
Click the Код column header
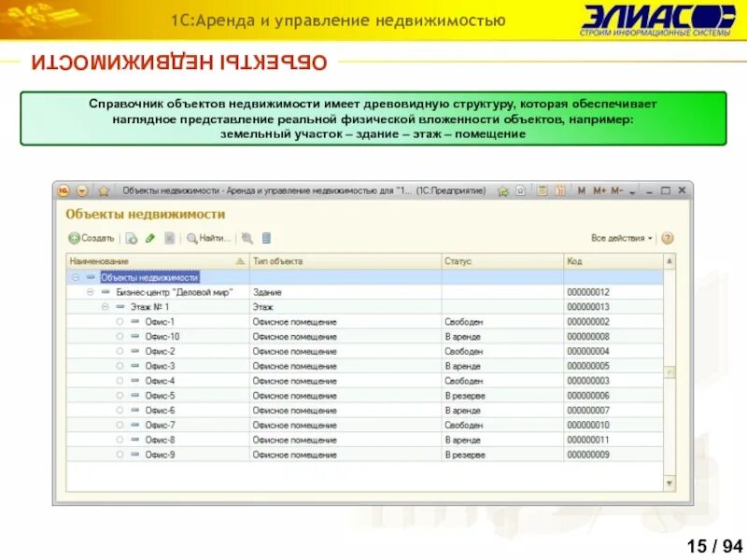coord(613,261)
